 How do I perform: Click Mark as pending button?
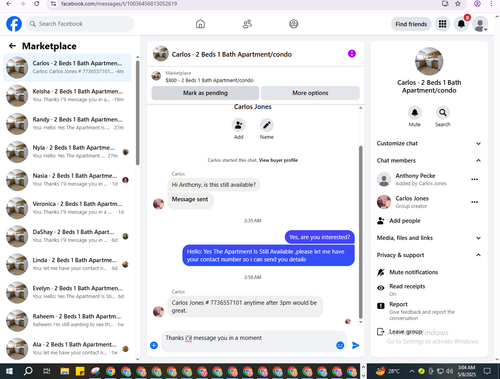pyautogui.click(x=205, y=93)
